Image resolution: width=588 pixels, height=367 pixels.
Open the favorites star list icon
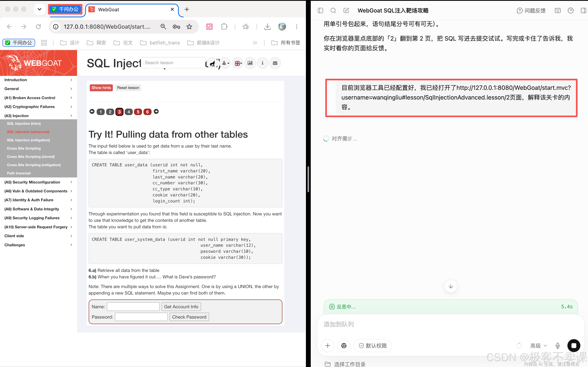[246, 27]
